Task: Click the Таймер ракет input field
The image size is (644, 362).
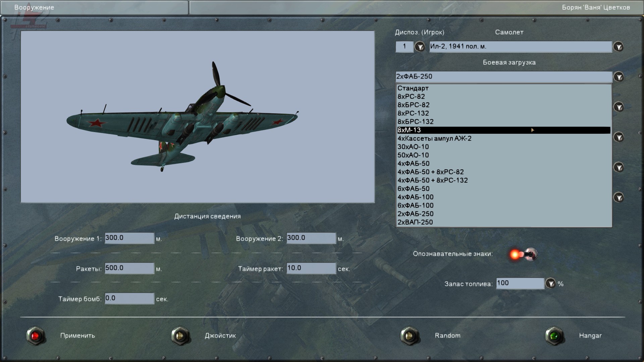Action: tap(311, 268)
